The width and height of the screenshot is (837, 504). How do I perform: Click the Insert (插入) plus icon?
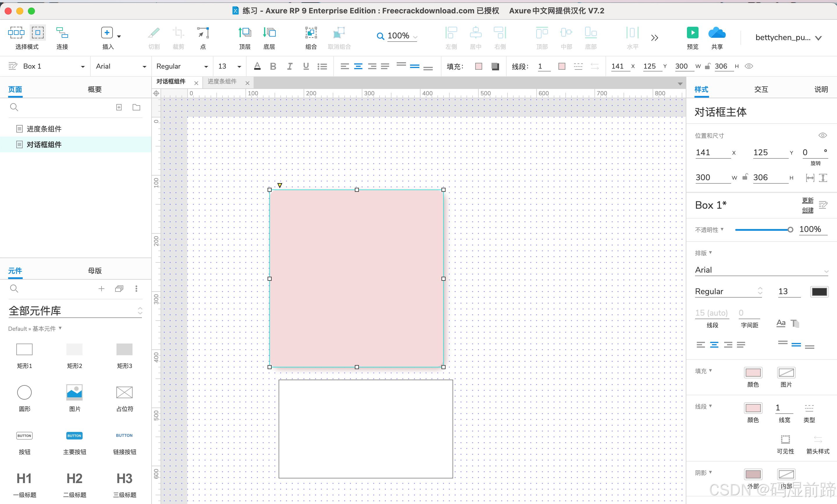coord(107,33)
